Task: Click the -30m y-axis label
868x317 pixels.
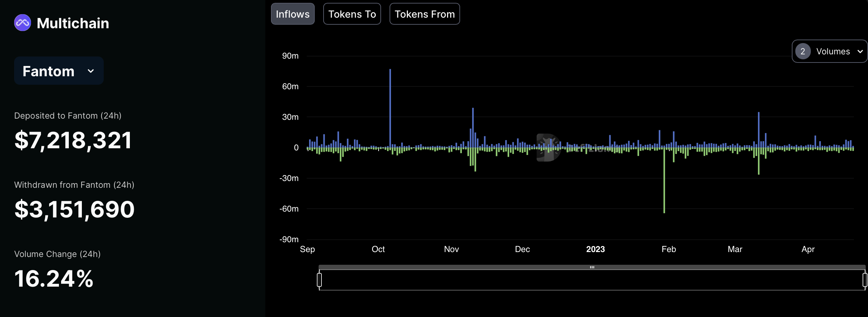Action: point(289,178)
